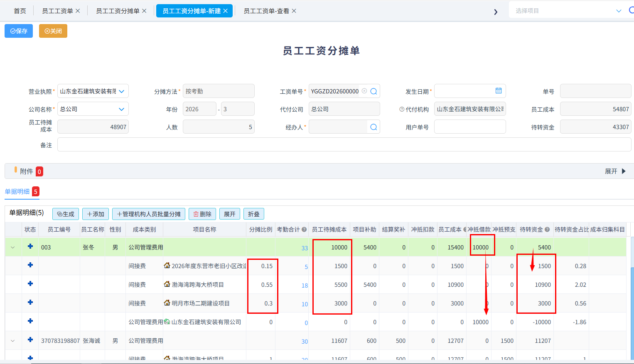634x364 pixels.
Task: Clear the 工资单号 value with the x icon
Action: [364, 91]
